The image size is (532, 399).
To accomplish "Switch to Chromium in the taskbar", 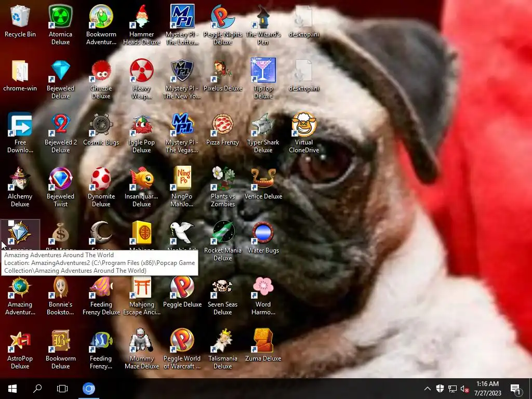I will (88, 389).
